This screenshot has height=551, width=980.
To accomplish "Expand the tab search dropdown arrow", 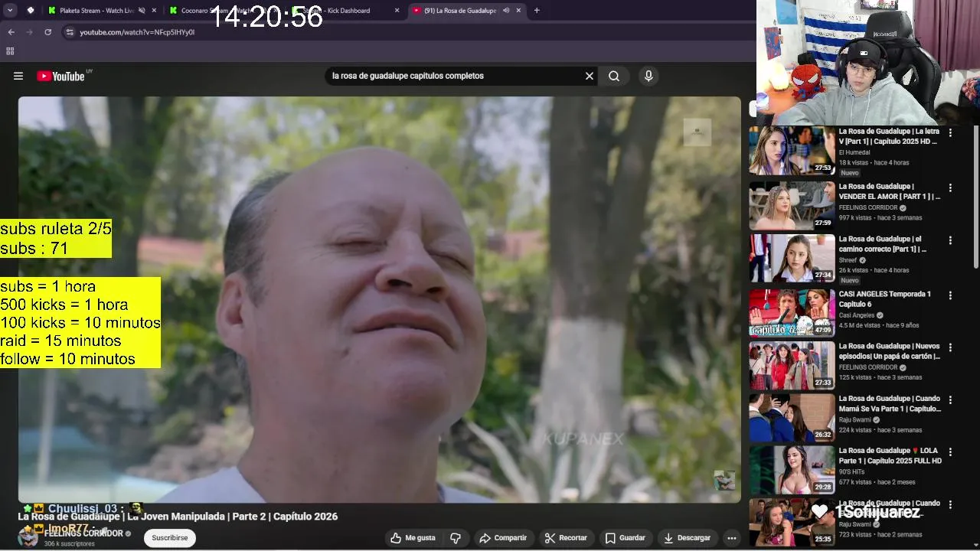I will pyautogui.click(x=10, y=11).
